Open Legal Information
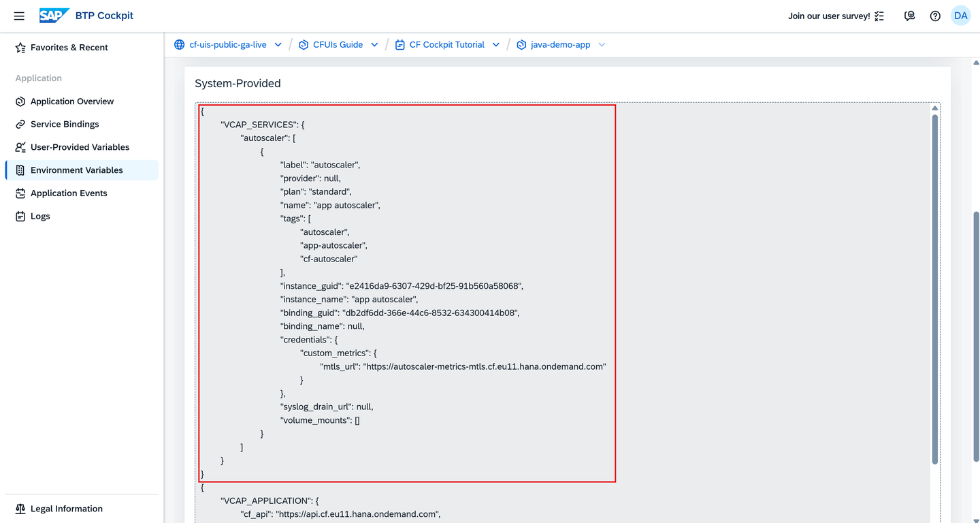 coord(82,509)
